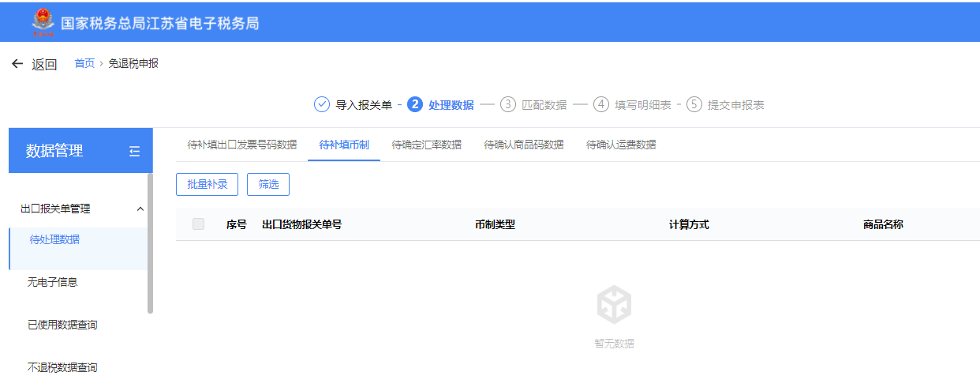
Task: Click the step 4 填写明细表 circle
Action: (x=601, y=105)
